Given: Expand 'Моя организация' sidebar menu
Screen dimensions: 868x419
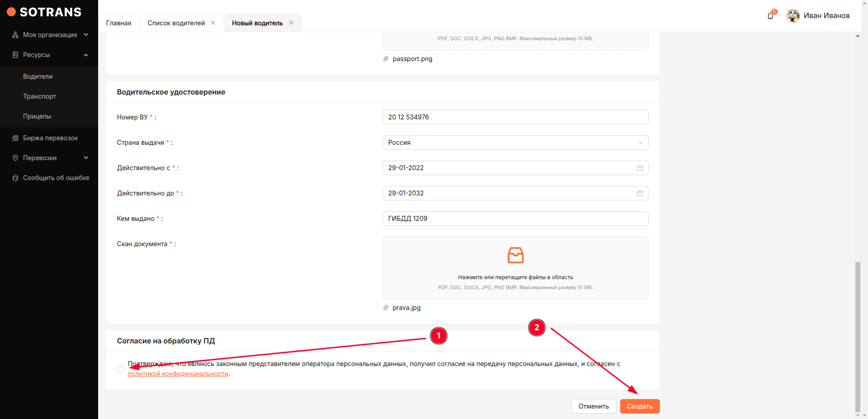Looking at the screenshot, I should click(50, 35).
